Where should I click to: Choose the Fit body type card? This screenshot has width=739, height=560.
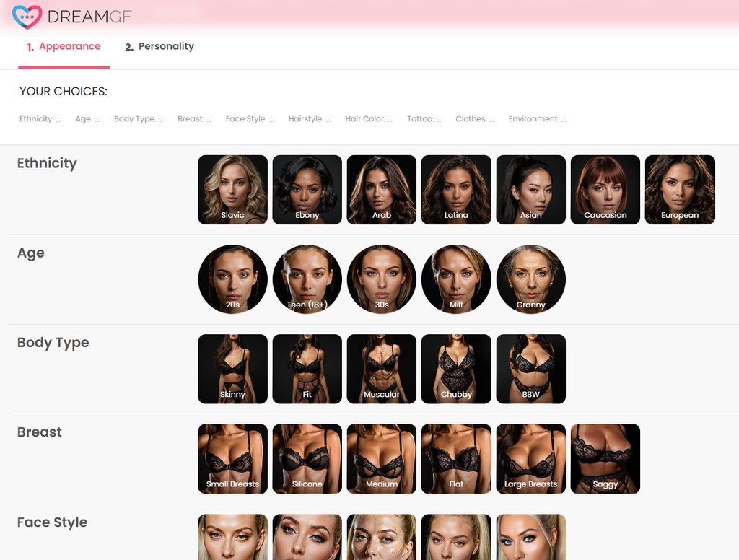point(307,369)
